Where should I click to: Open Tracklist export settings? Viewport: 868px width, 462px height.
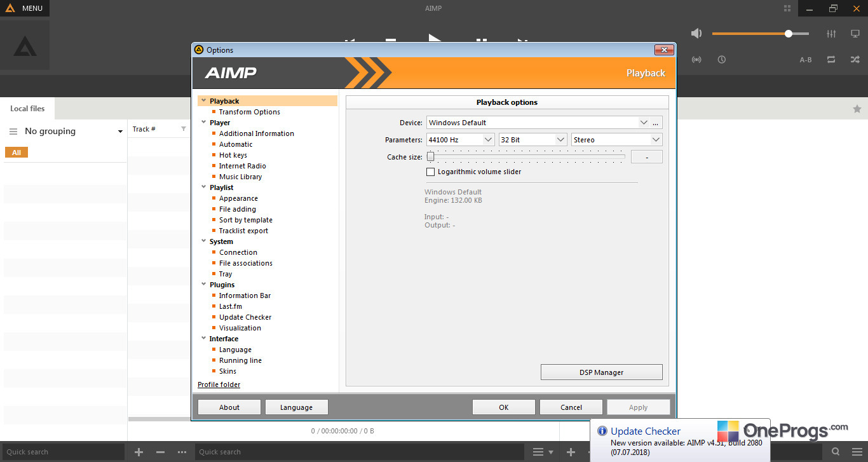pyautogui.click(x=244, y=231)
